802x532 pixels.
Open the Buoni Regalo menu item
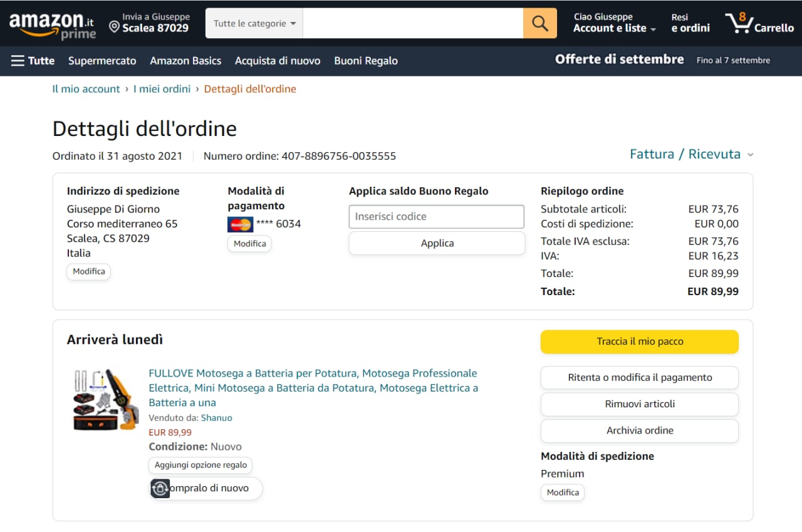click(x=366, y=61)
